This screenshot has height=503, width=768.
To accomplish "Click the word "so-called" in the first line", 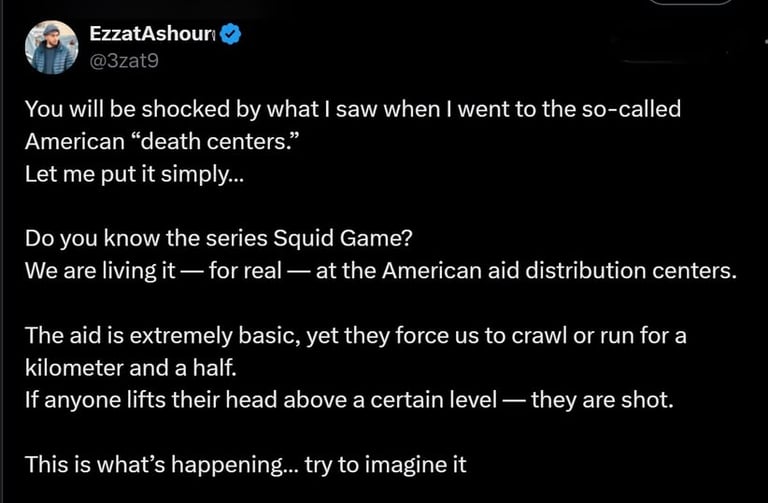I will (x=631, y=109).
